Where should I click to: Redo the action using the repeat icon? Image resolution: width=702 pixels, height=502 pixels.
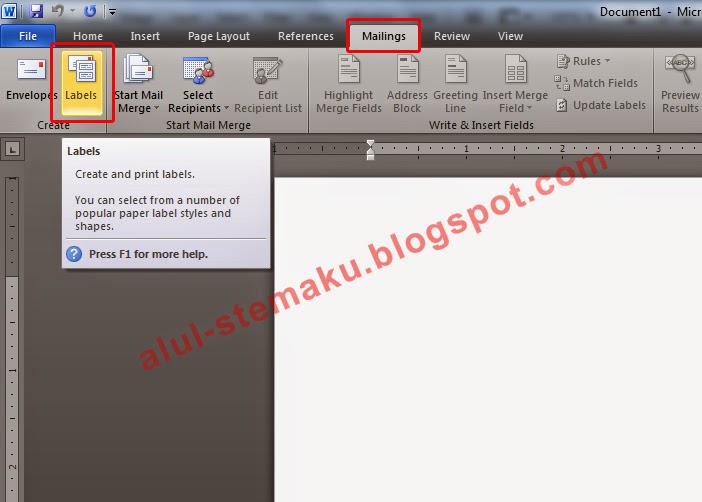90,11
